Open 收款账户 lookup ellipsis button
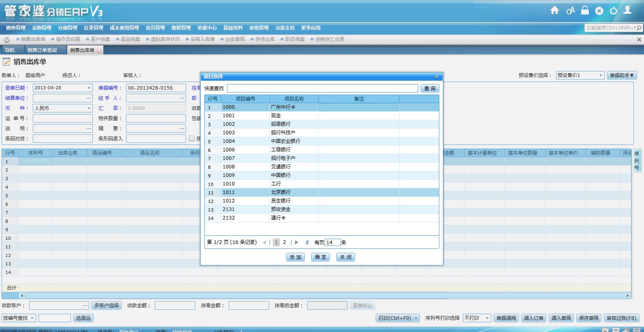The image size is (644, 332). [85, 306]
